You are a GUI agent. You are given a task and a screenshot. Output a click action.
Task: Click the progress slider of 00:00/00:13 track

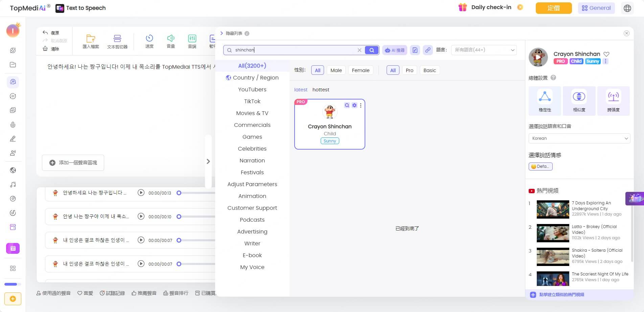click(x=196, y=193)
